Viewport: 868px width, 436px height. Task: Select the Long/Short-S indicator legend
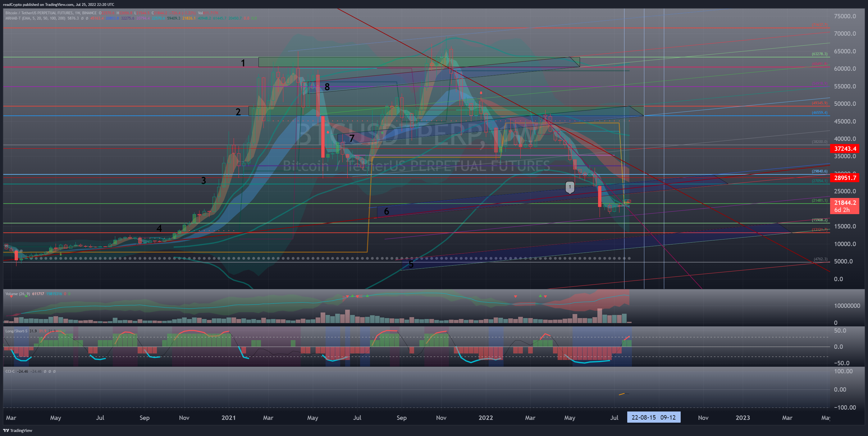pos(16,331)
